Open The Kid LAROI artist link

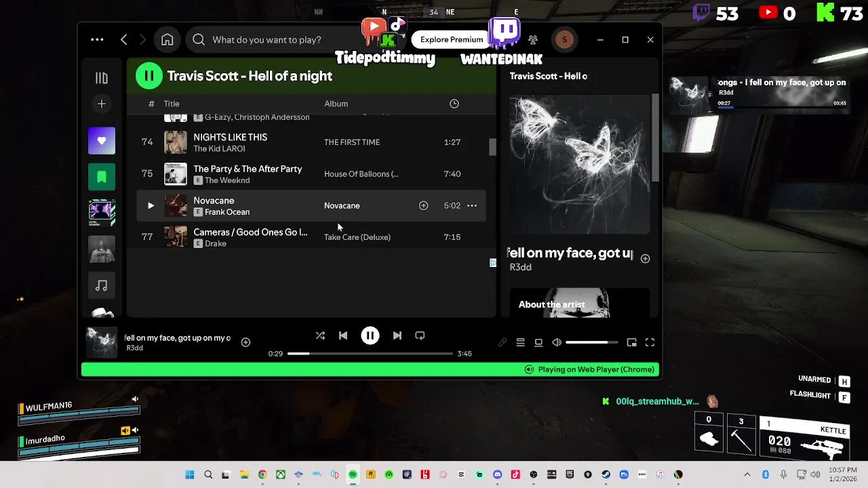coord(219,148)
